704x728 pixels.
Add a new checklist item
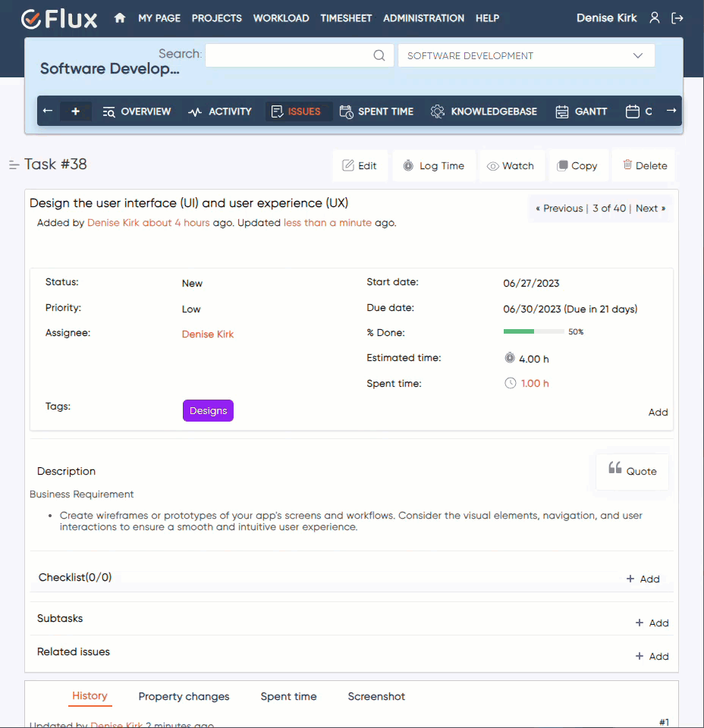(x=643, y=579)
